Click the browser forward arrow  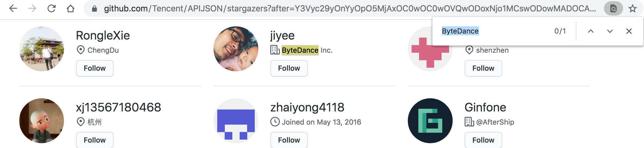[x=32, y=8]
